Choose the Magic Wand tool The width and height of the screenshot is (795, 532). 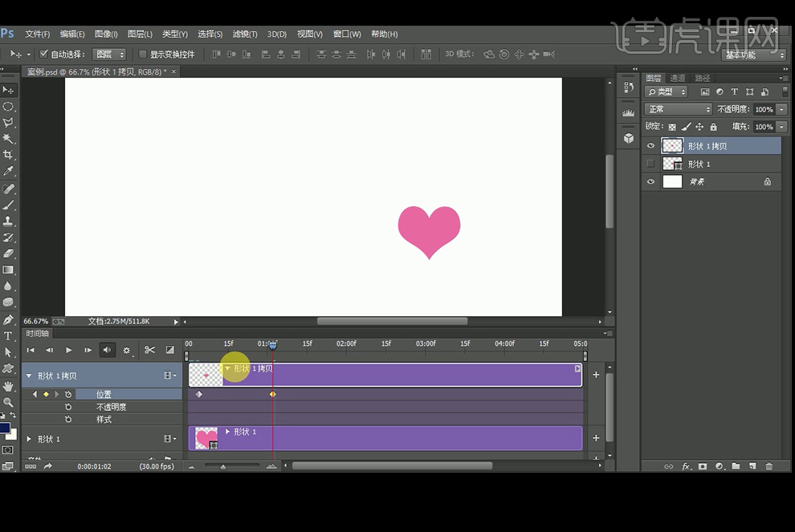8,139
